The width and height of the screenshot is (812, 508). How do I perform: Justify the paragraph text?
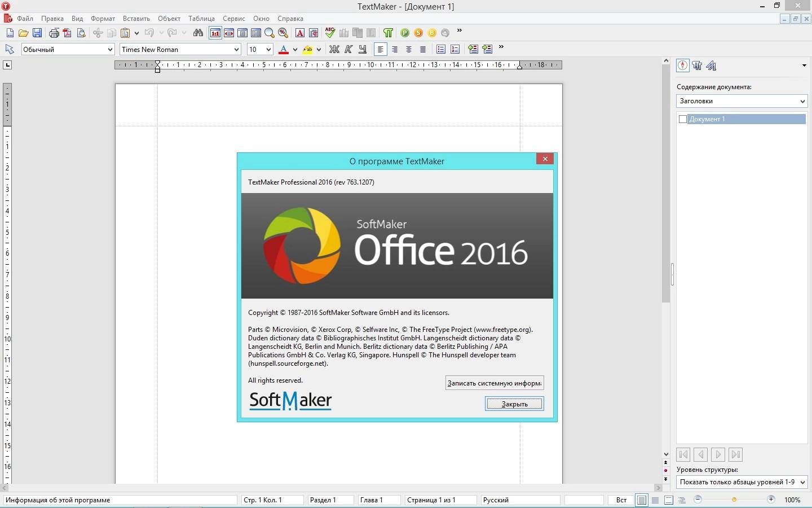423,50
